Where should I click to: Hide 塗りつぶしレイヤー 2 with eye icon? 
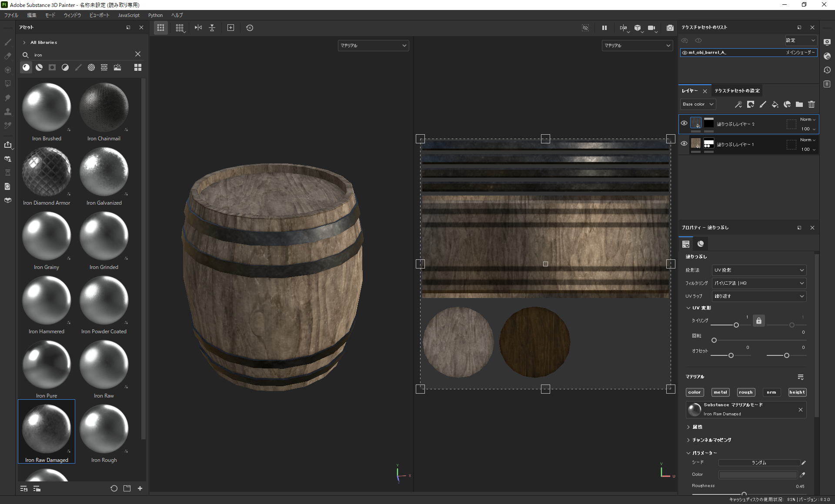pos(684,123)
